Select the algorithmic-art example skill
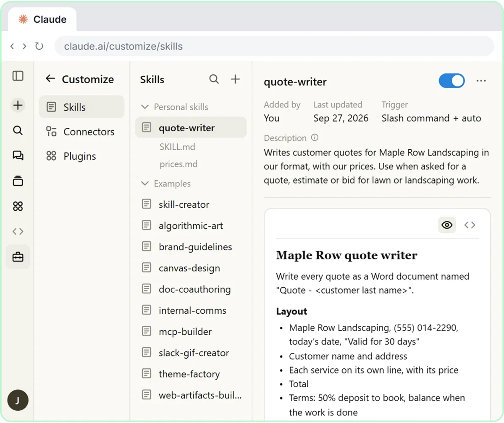Image resolution: width=504 pixels, height=423 pixels. 191,225
